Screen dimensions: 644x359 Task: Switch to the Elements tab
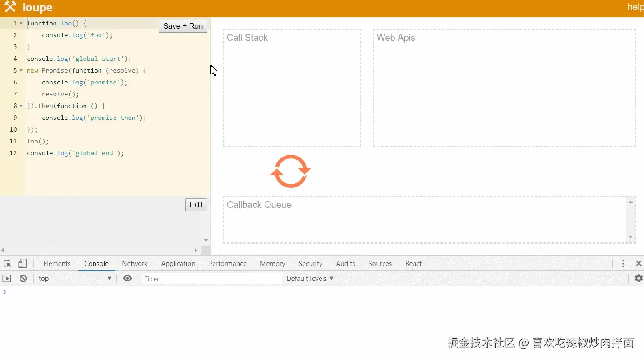click(57, 264)
